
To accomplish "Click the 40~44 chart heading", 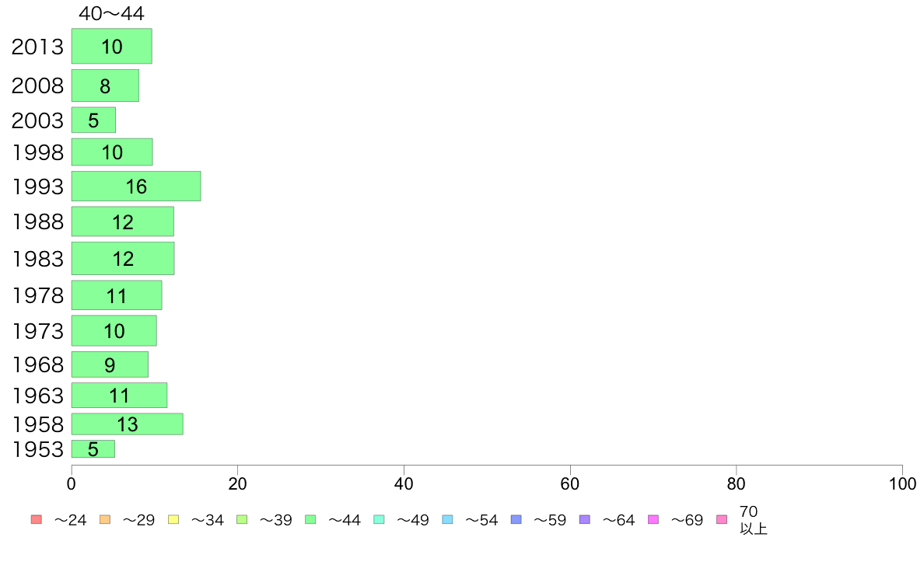I will point(111,13).
